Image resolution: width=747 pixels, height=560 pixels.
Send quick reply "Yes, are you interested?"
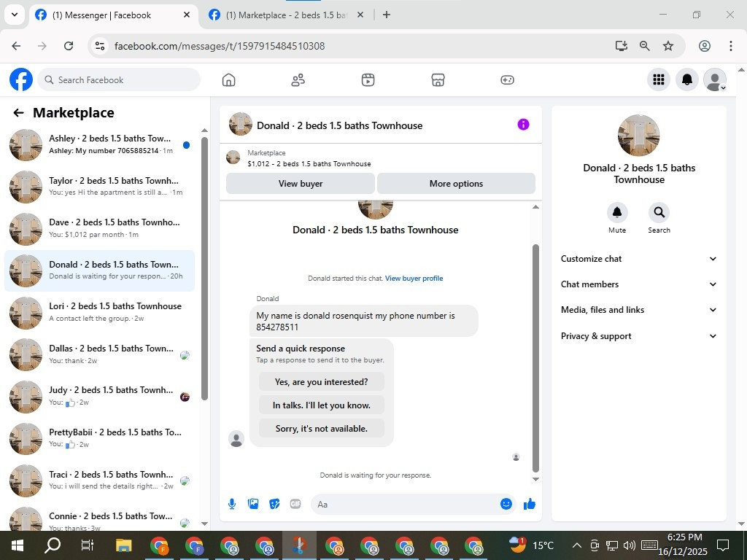322,382
